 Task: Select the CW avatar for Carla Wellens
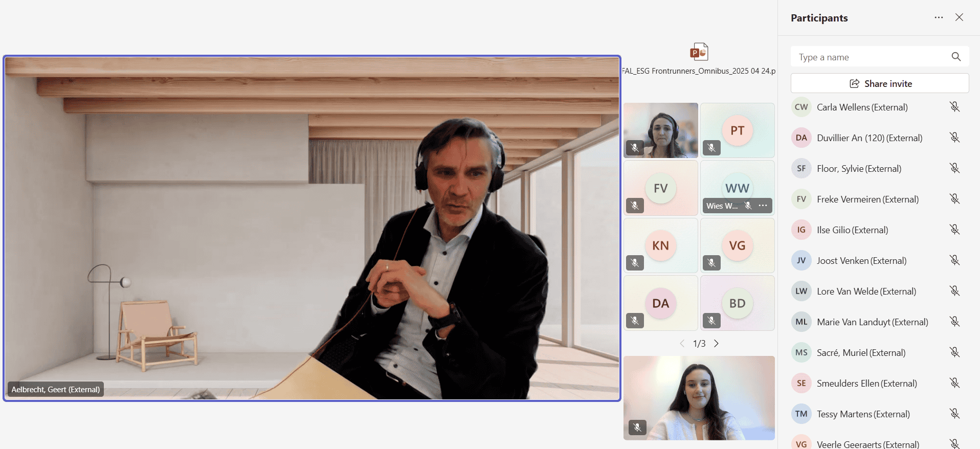(x=801, y=107)
